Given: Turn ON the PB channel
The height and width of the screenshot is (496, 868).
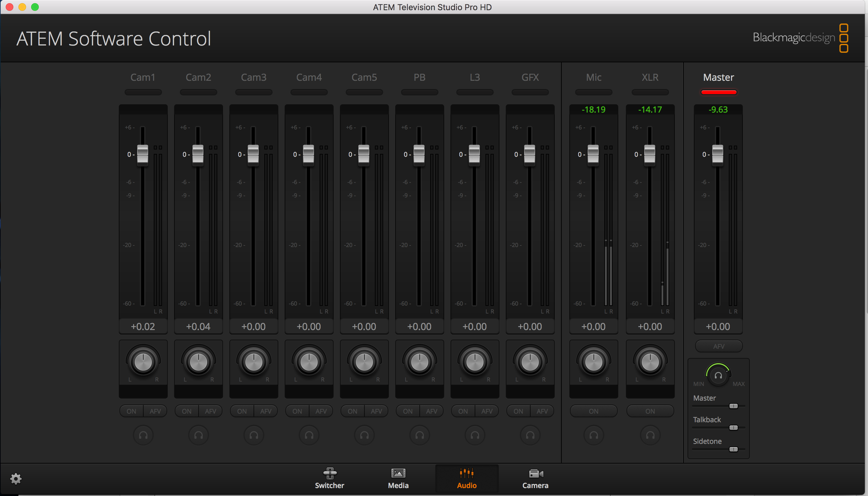Looking at the screenshot, I should (x=408, y=411).
